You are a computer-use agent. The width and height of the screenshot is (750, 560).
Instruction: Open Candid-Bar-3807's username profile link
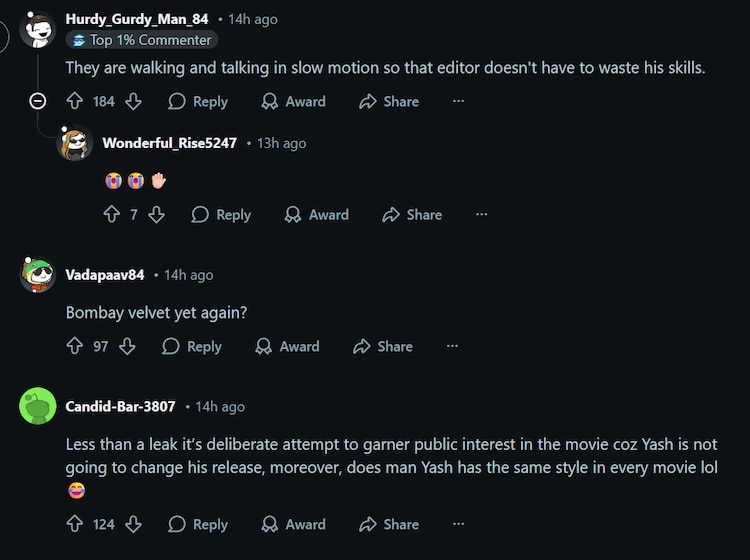pos(120,406)
